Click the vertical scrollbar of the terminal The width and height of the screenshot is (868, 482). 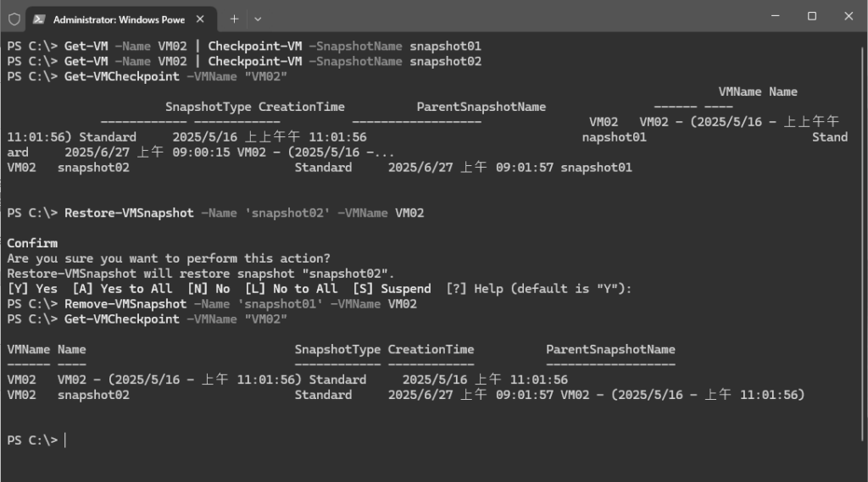862,243
